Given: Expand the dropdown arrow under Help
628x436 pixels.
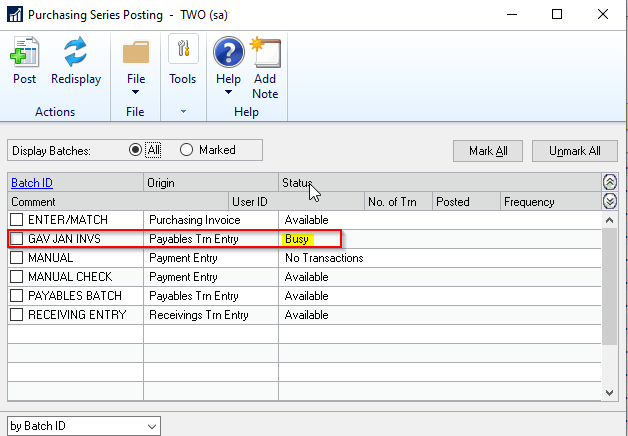Looking at the screenshot, I should click(229, 92).
